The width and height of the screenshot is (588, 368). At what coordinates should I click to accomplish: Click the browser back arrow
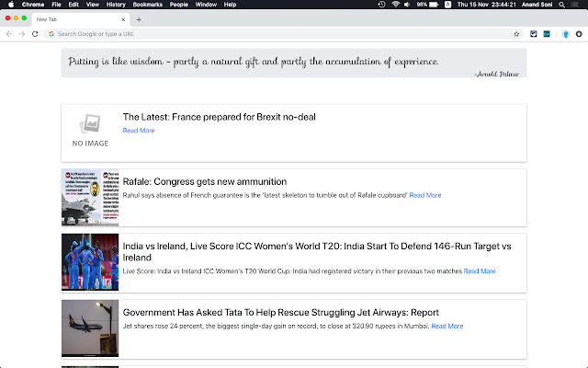tap(9, 33)
